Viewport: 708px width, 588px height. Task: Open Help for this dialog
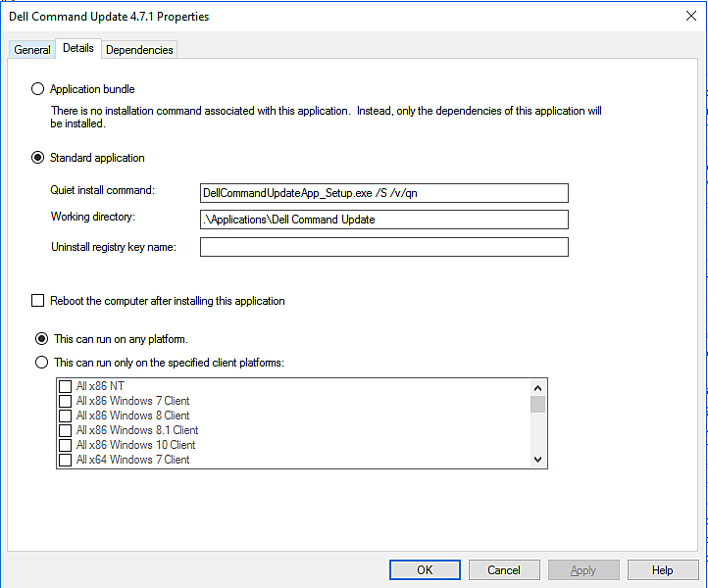tap(662, 570)
